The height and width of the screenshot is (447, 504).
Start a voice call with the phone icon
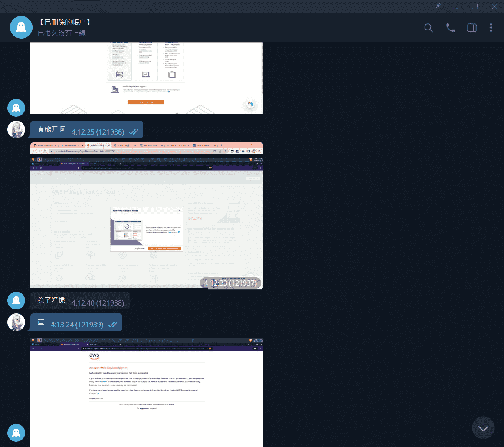451,28
